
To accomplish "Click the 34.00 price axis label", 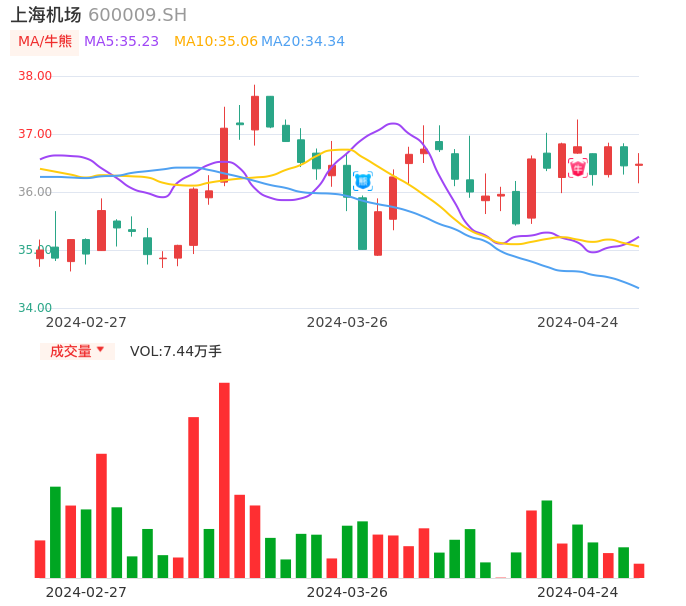I will point(35,308).
